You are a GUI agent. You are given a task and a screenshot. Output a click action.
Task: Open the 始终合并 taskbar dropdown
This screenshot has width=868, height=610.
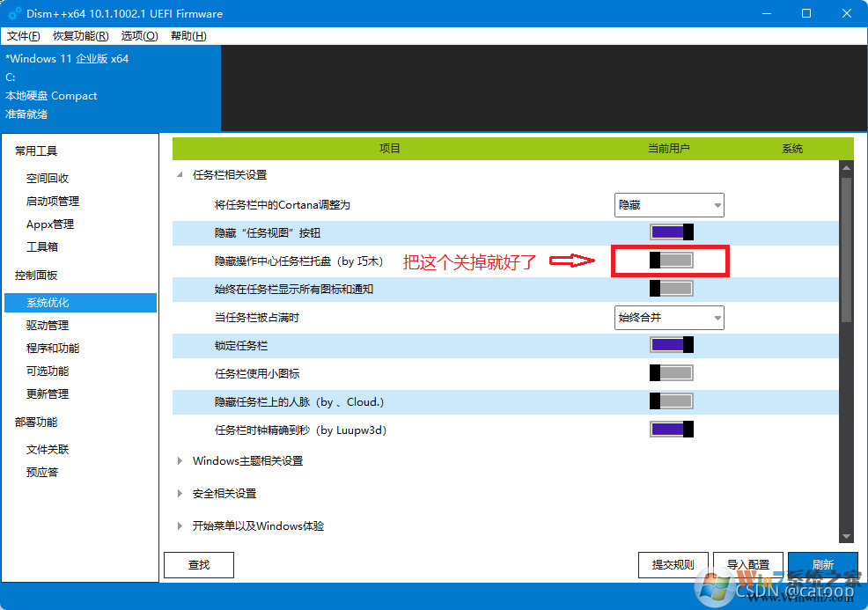pos(669,318)
